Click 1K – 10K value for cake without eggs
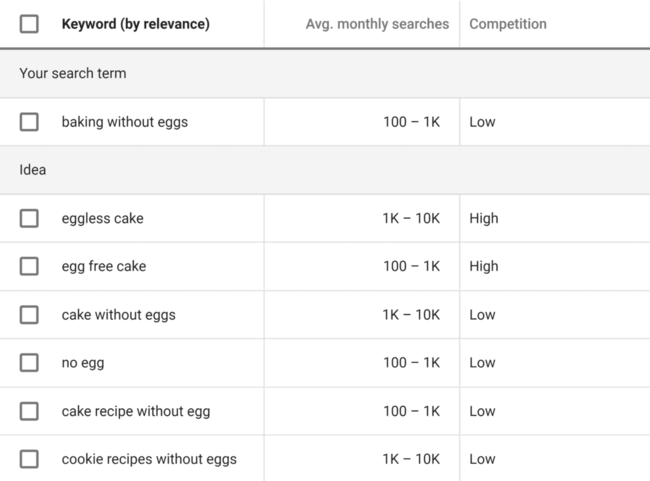Image resolution: width=650 pixels, height=481 pixels. pos(411,315)
